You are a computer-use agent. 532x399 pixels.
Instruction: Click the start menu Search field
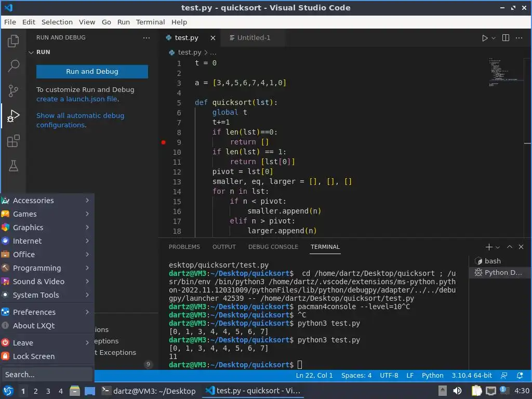point(47,375)
